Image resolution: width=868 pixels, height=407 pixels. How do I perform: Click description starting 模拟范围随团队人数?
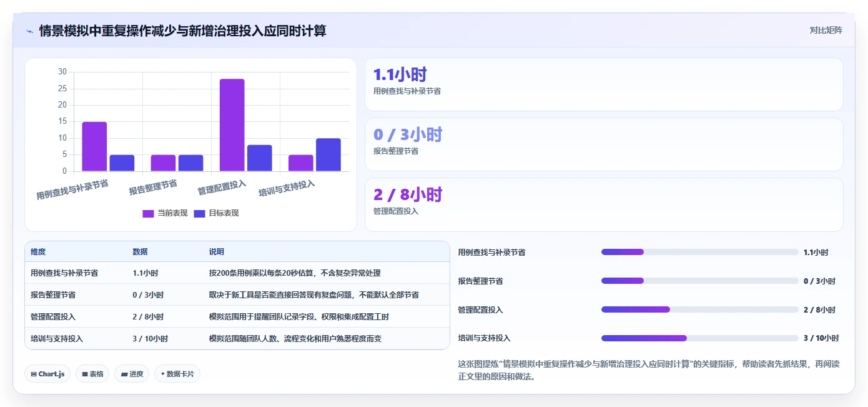(x=295, y=339)
